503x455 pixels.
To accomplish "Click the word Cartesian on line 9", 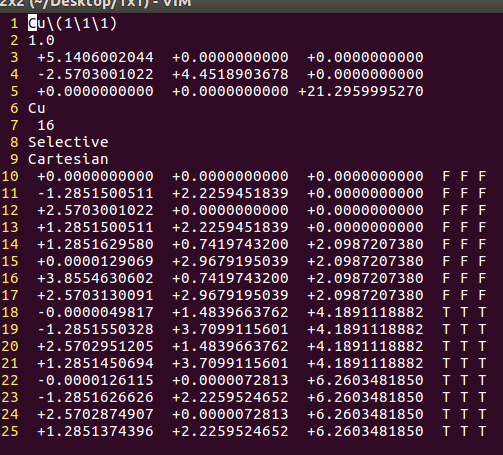I will (68, 159).
